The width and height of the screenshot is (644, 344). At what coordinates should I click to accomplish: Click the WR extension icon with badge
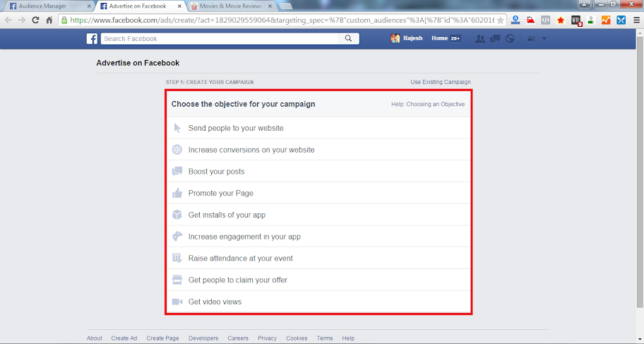tap(576, 20)
